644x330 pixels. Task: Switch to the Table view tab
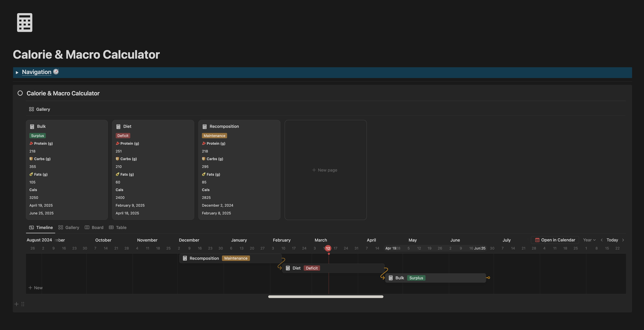tap(118, 228)
